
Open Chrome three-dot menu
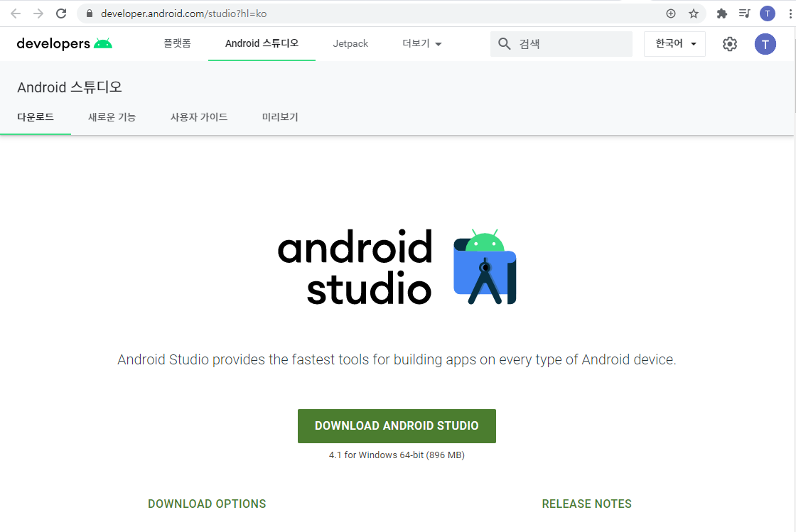[790, 13]
